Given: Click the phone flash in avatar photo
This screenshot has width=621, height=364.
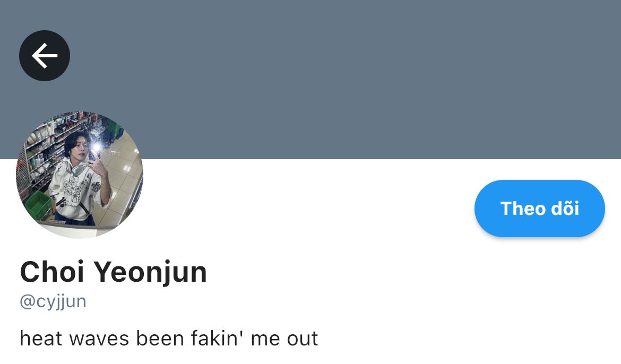Looking at the screenshot, I should (96, 149).
